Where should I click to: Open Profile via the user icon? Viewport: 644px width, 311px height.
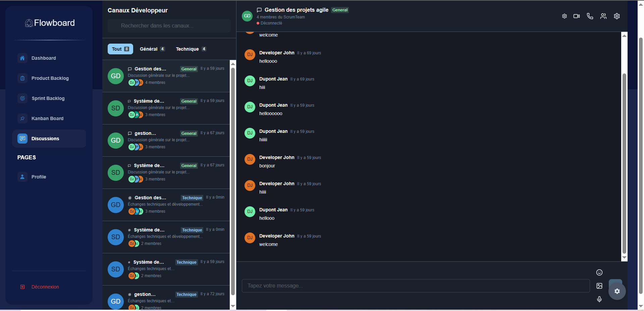(22, 177)
